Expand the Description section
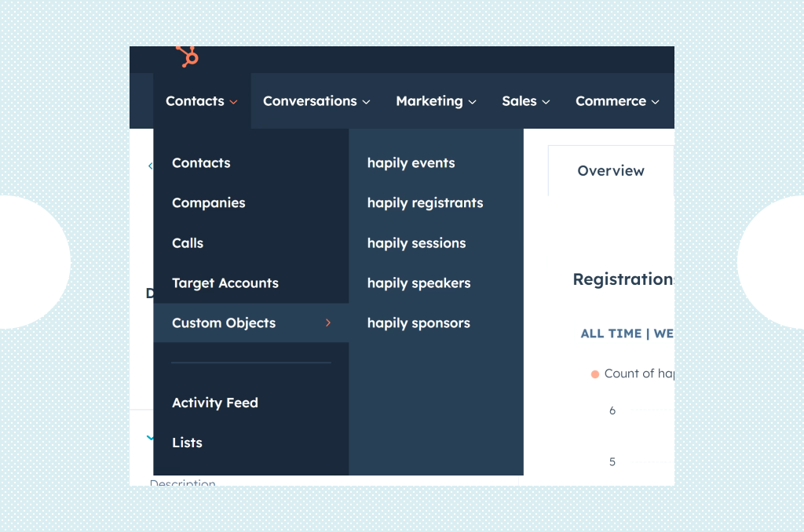 pos(149,439)
